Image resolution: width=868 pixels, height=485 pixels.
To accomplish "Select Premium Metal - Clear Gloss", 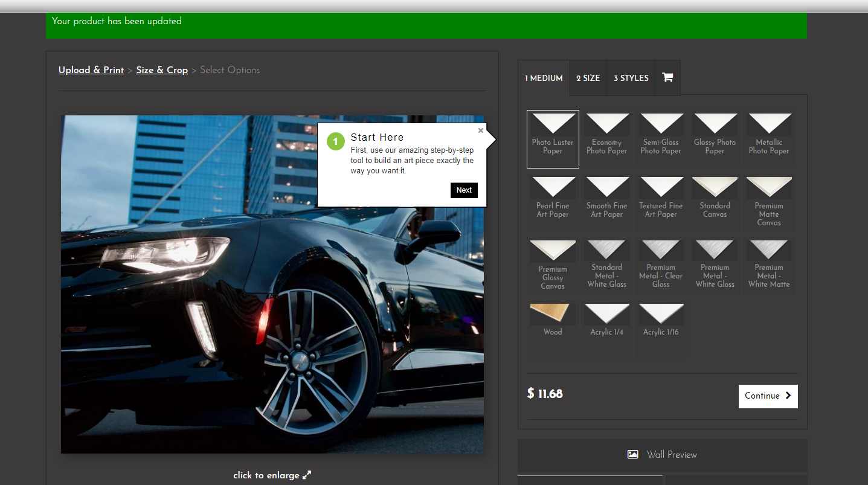I will pos(661,266).
